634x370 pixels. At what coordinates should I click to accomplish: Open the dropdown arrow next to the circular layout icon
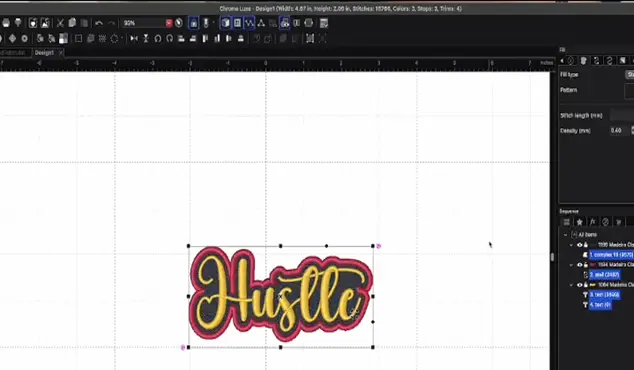click(122, 38)
